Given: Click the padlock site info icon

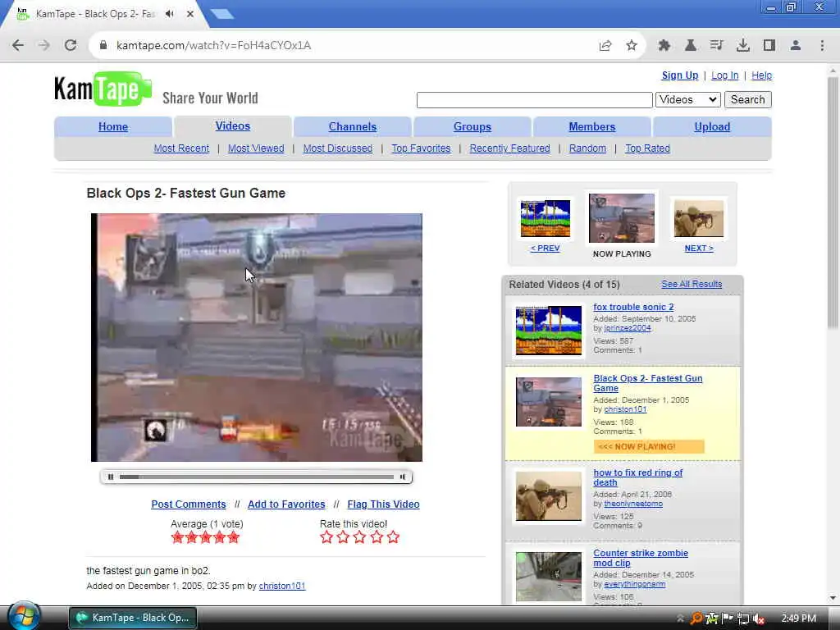Looking at the screenshot, I should [103, 45].
